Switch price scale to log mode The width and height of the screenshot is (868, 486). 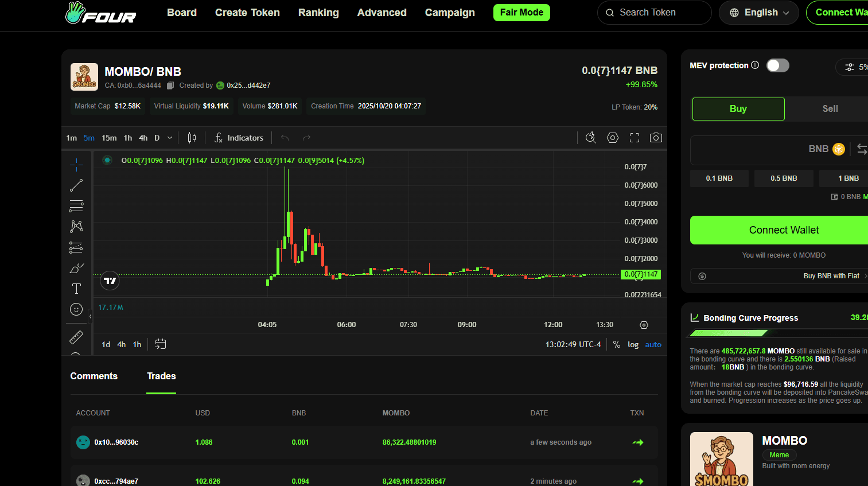coord(633,344)
